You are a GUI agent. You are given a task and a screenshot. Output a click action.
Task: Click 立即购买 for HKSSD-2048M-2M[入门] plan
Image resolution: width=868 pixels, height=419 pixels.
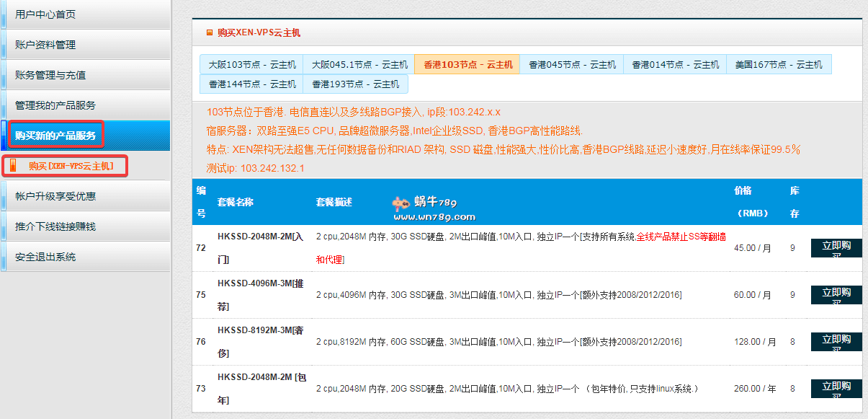pos(836,248)
